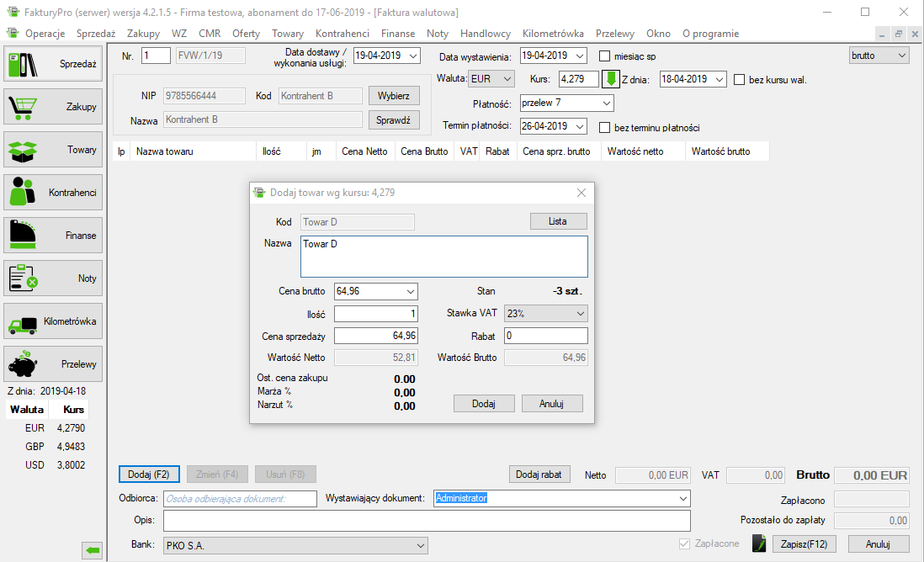
Task: Check the 'miesiac sp' checkbox
Action: 604,56
